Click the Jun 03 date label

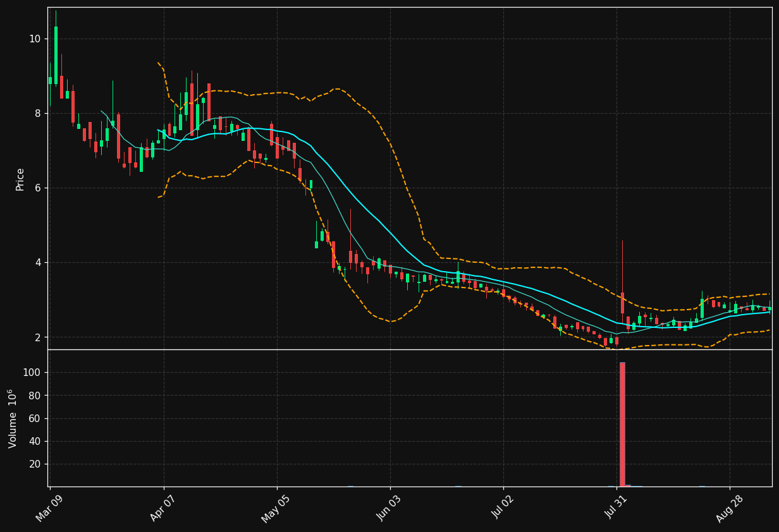tap(389, 509)
